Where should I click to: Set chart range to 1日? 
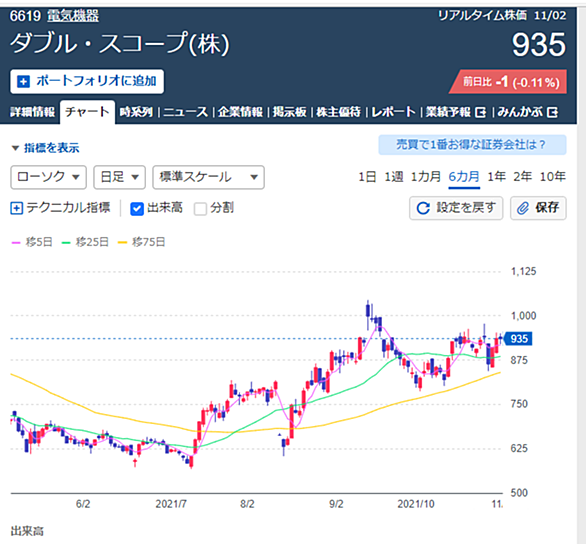pyautogui.click(x=367, y=176)
